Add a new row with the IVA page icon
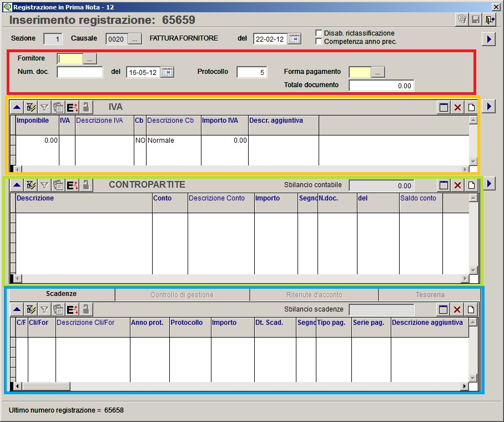 [471, 107]
